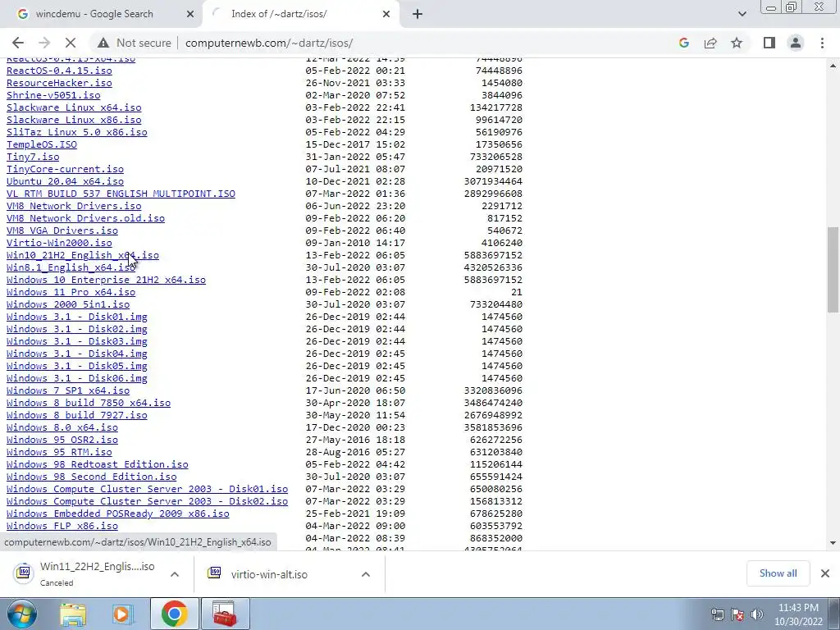This screenshot has height=630, width=840.
Task: Select the Index of /~dartz/isos/ tab
Action: coord(300,14)
